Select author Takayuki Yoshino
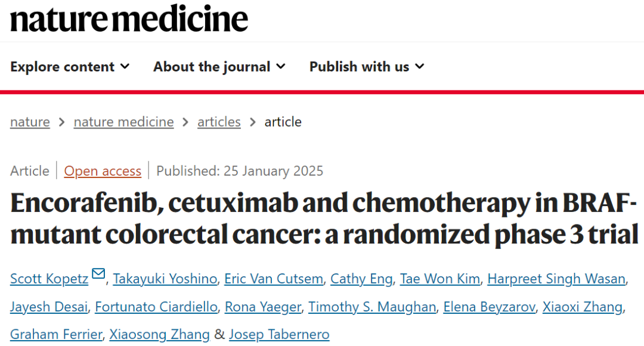This screenshot has width=644, height=346. point(165,279)
